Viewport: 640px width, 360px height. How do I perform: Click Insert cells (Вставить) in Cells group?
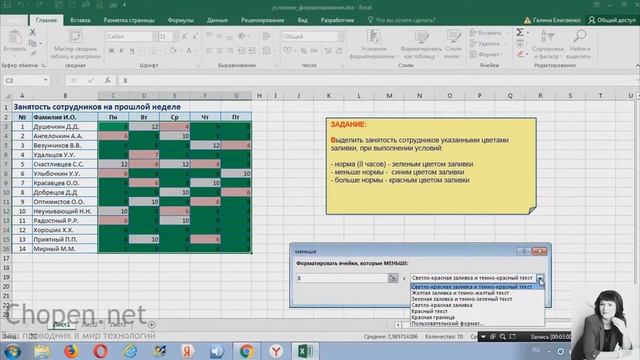coord(486,33)
